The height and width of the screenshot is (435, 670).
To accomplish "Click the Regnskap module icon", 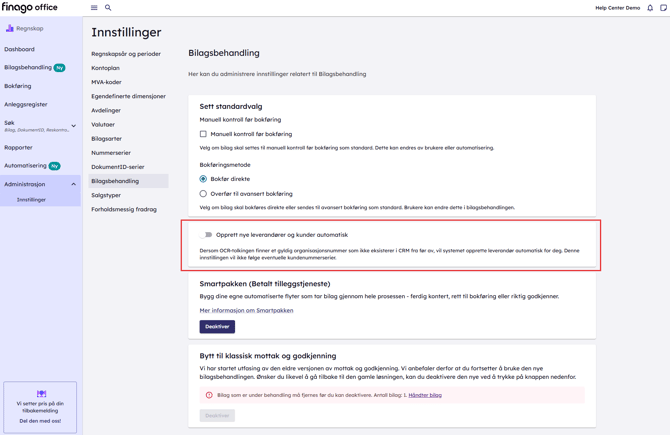I will [10, 29].
